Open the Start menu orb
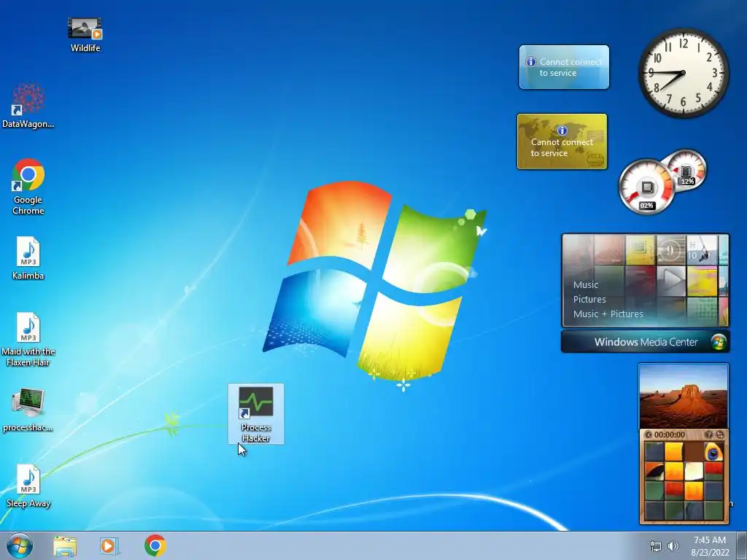The image size is (747, 560). coord(20,545)
